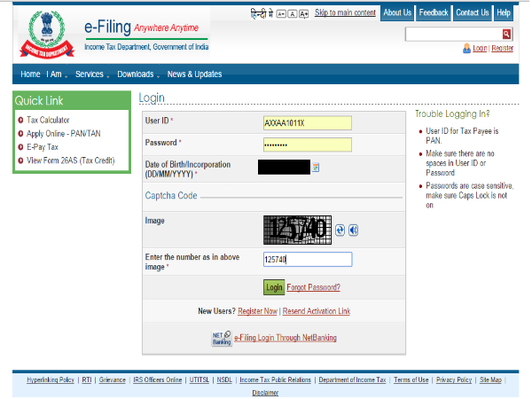532x399 pixels.
Task: Expand the Services menu
Action: coord(91,74)
